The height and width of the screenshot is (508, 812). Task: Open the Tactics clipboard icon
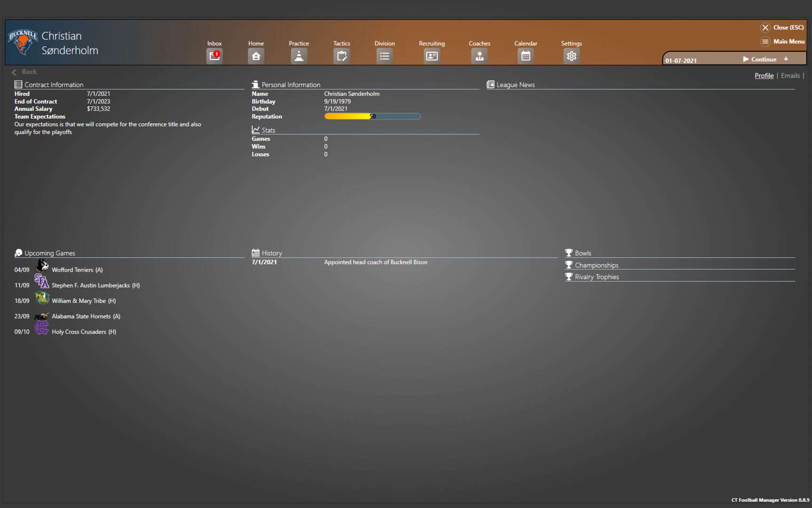tap(342, 56)
